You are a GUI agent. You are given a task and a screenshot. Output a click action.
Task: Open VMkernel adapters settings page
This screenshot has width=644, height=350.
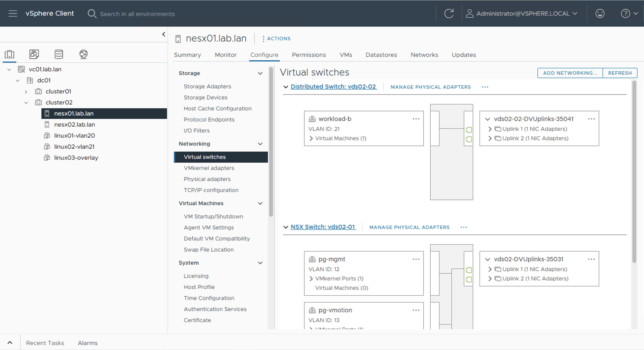click(x=209, y=168)
